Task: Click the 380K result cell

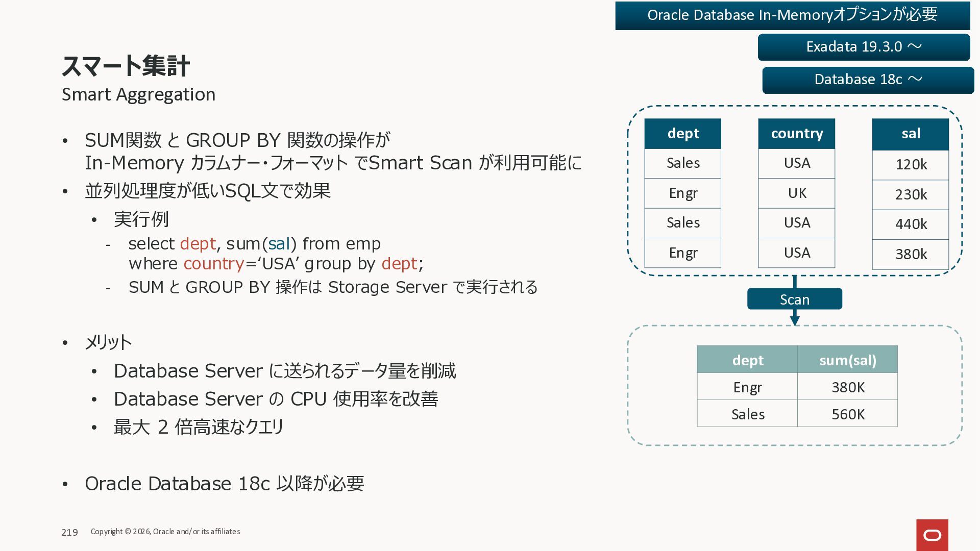Action: pyautogui.click(x=847, y=387)
